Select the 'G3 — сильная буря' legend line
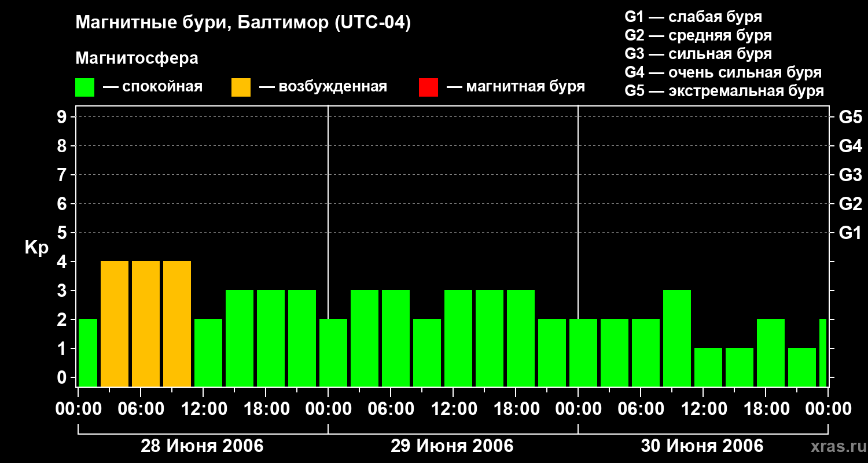868x463 pixels. coord(698,54)
